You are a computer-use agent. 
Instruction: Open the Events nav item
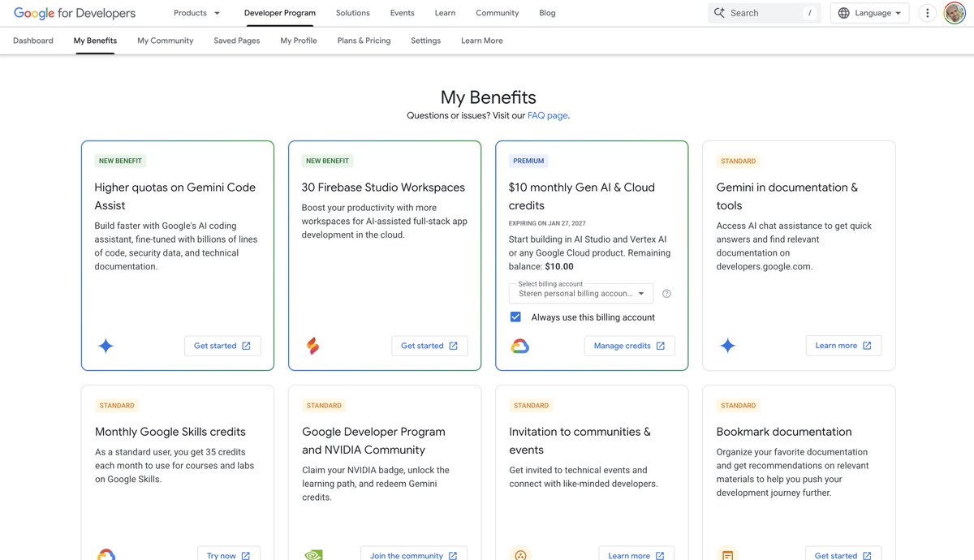(402, 13)
